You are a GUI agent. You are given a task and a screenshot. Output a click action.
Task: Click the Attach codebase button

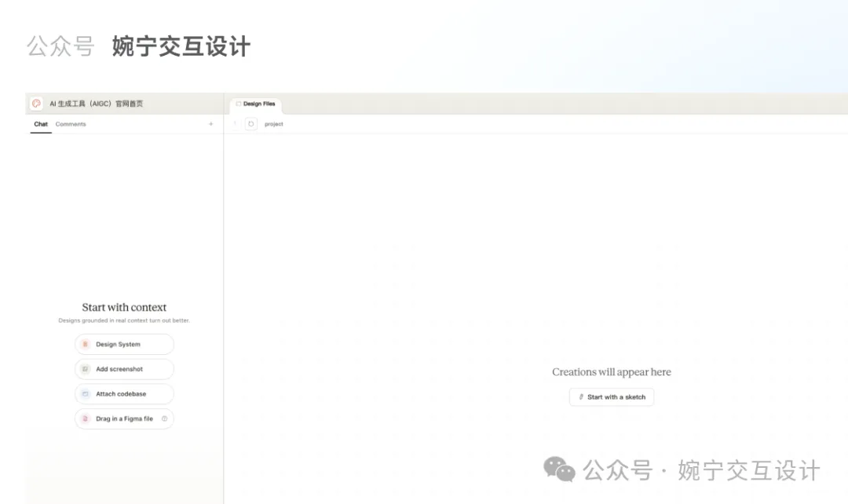(124, 393)
